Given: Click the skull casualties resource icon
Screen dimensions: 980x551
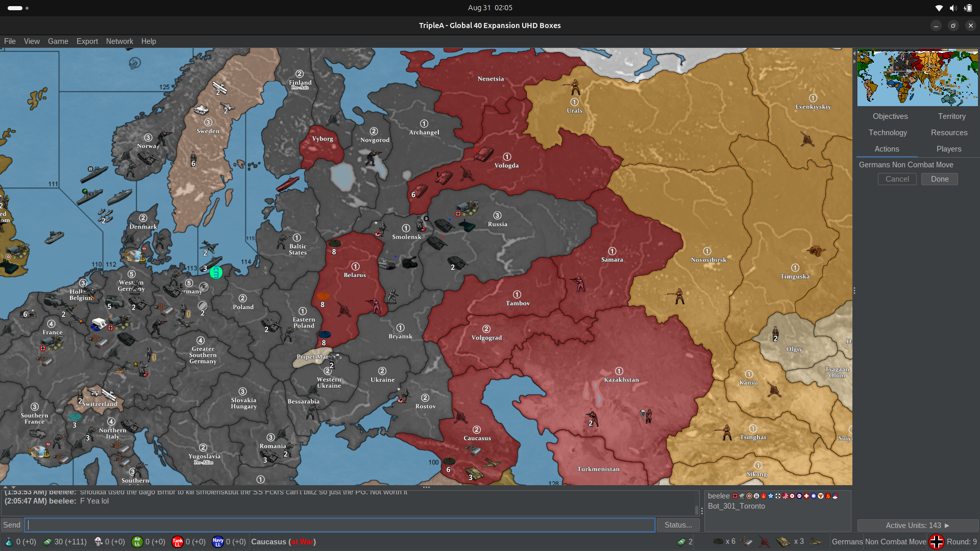Looking at the screenshot, I should tap(98, 542).
